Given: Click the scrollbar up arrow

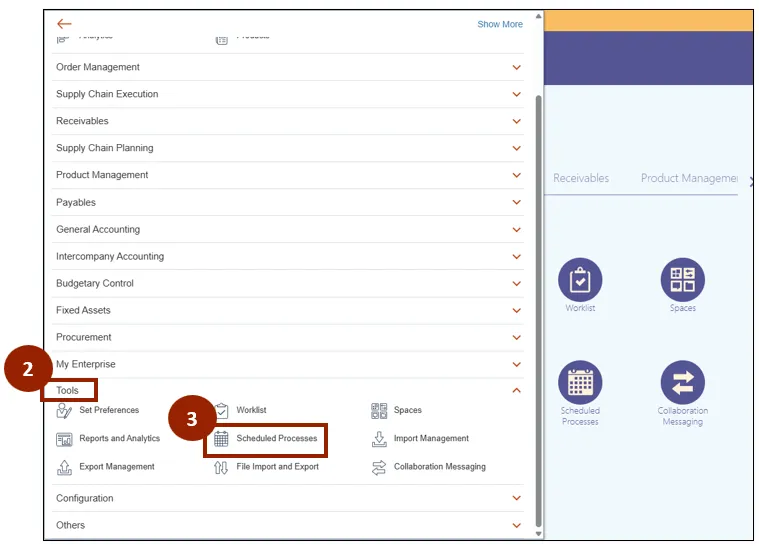Looking at the screenshot, I should point(538,16).
